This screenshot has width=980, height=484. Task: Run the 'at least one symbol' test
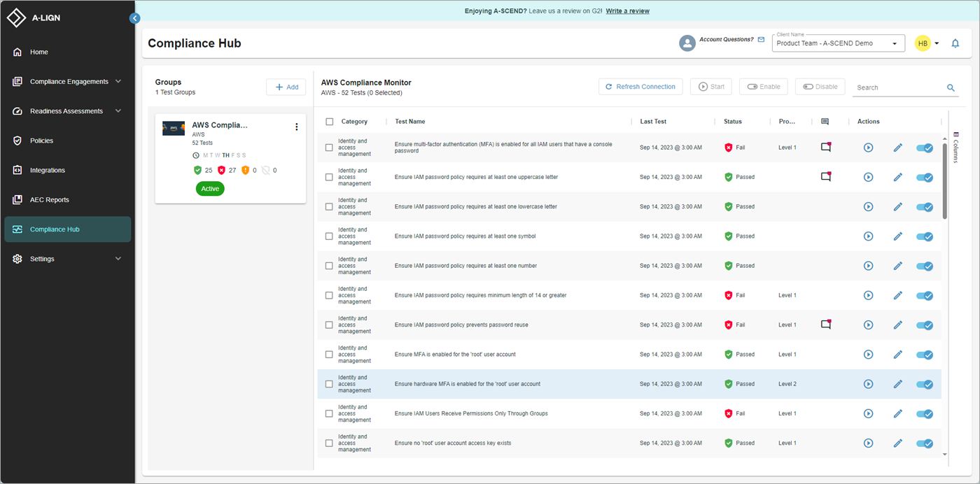868,236
